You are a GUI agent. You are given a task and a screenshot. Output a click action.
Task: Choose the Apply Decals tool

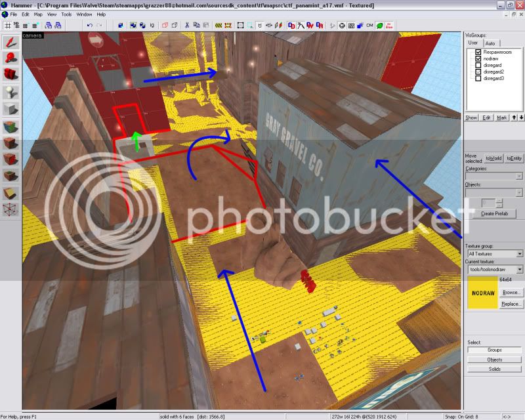click(x=10, y=159)
